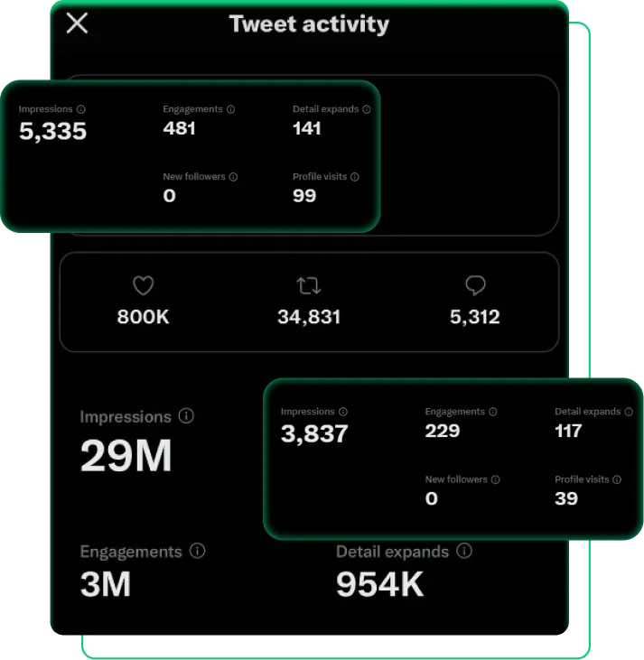This screenshot has height=660, width=644.
Task: Close the Tweet activity panel
Action: [77, 23]
